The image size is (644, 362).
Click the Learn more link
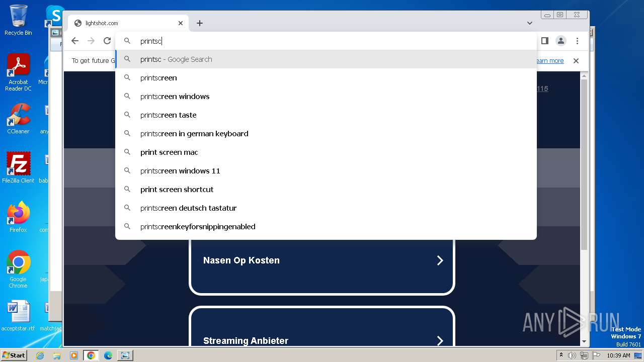[x=550, y=61]
